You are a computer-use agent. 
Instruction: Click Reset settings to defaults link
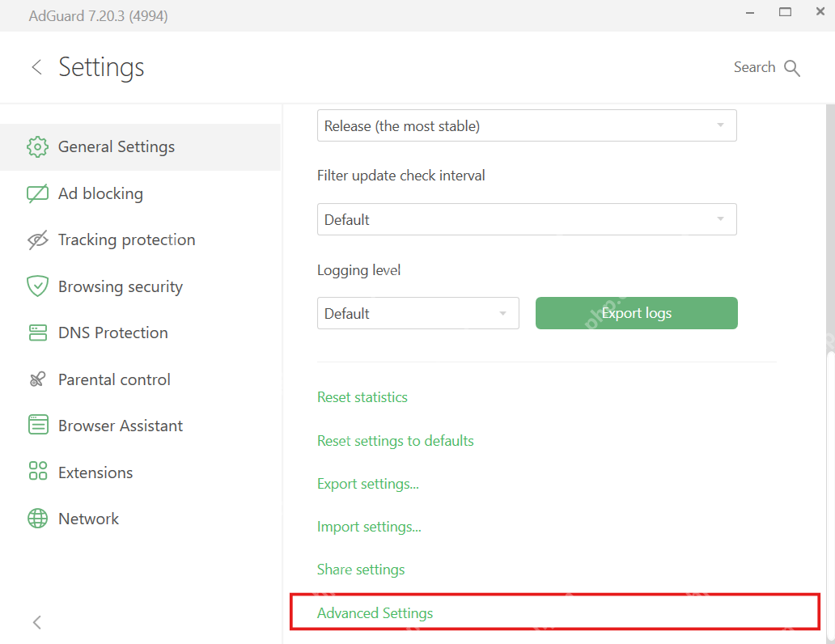pyautogui.click(x=395, y=441)
